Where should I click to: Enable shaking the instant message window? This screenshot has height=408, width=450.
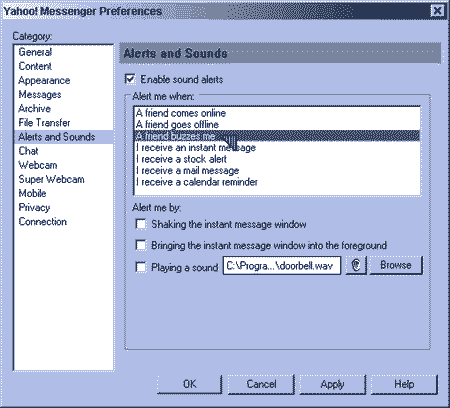(141, 224)
